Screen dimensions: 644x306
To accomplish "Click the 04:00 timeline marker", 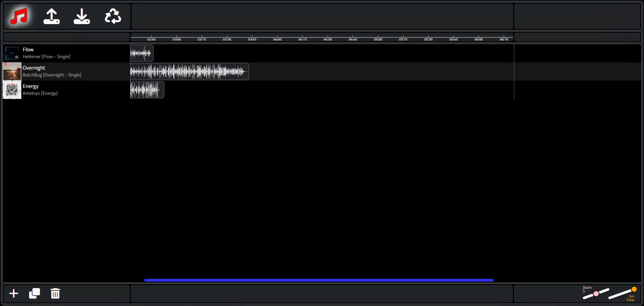I will (x=277, y=39).
